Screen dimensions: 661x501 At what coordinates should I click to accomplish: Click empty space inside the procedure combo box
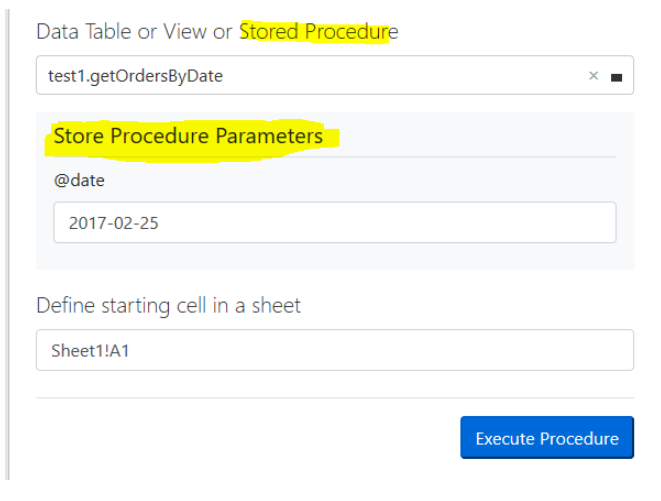point(400,75)
